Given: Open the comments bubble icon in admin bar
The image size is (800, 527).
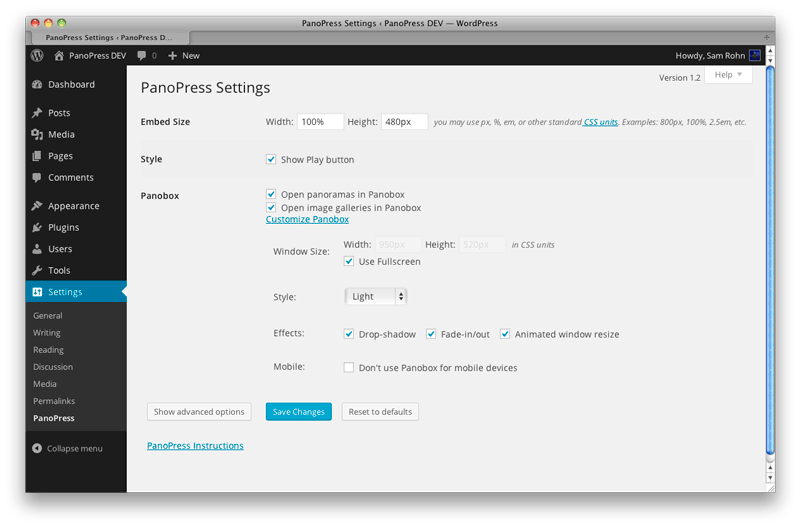Looking at the screenshot, I should tap(142, 56).
